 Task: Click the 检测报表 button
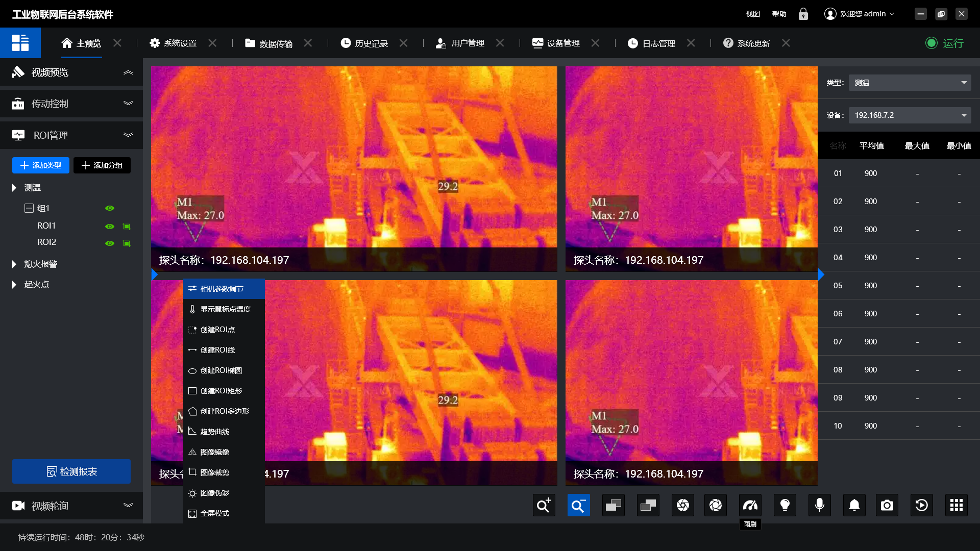point(71,471)
